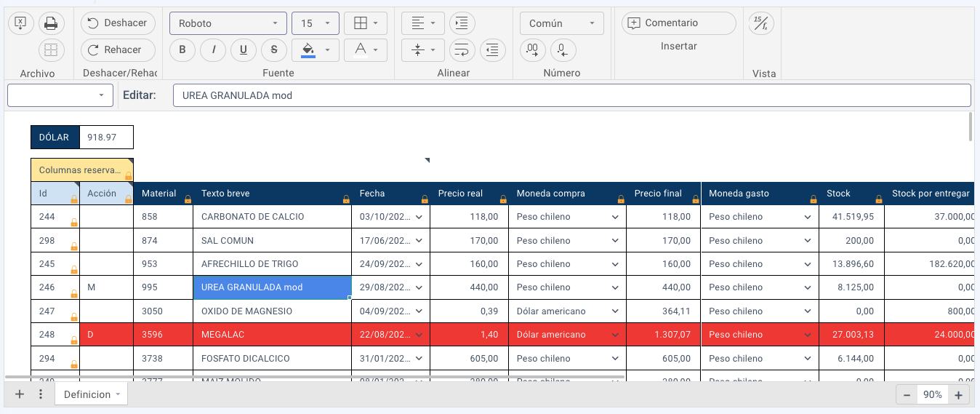Open the fill color dropdown arrow
The width and height of the screenshot is (980, 414).
[x=328, y=50]
